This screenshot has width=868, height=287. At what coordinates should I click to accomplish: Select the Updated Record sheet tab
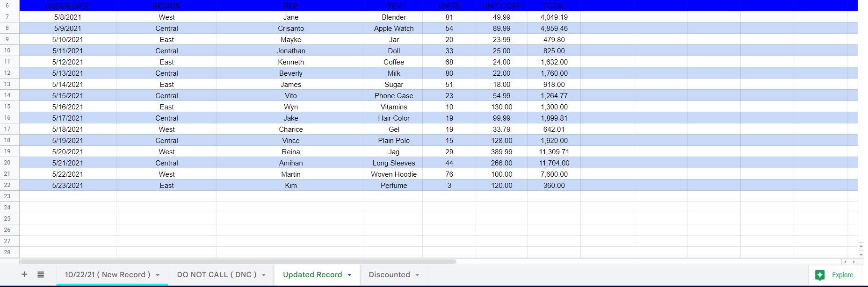click(312, 275)
